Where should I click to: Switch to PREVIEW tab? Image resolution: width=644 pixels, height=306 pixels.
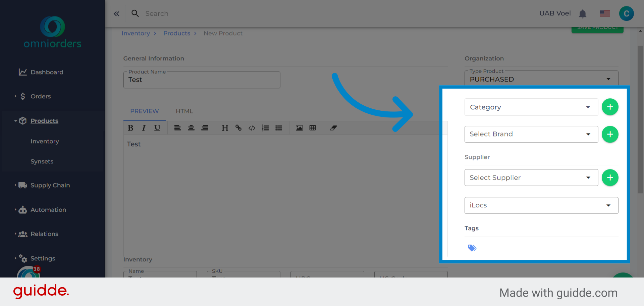pyautogui.click(x=145, y=111)
